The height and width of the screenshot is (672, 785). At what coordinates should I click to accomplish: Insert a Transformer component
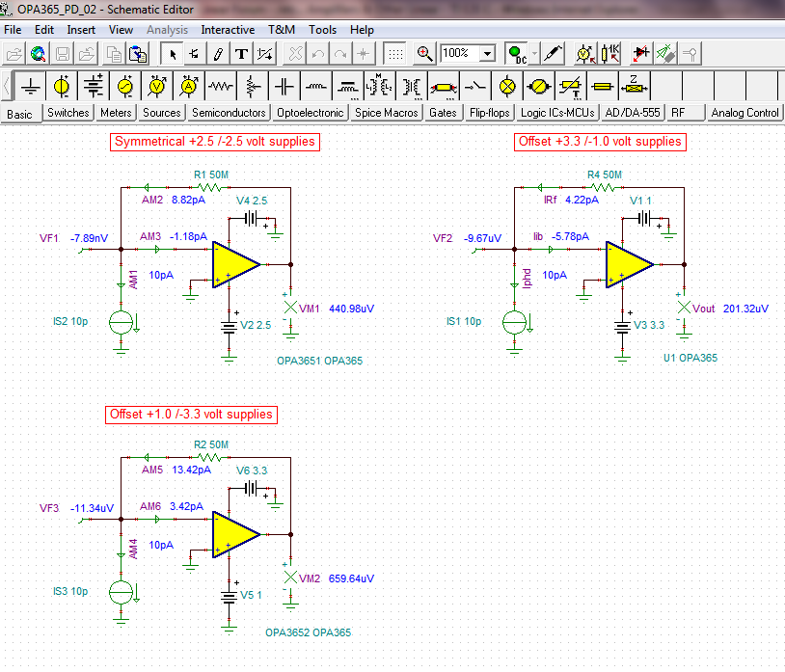click(412, 87)
